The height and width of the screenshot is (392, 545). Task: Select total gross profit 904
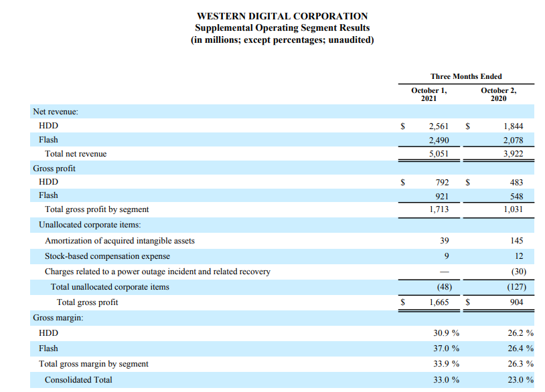(x=516, y=302)
